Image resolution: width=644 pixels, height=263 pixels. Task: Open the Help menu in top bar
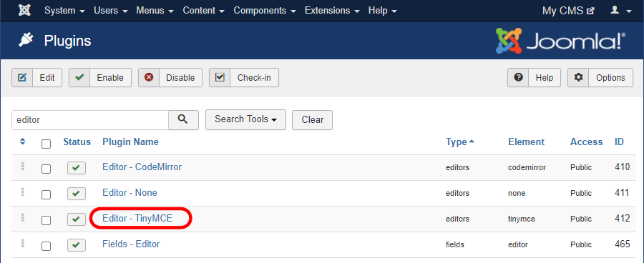[x=382, y=11]
